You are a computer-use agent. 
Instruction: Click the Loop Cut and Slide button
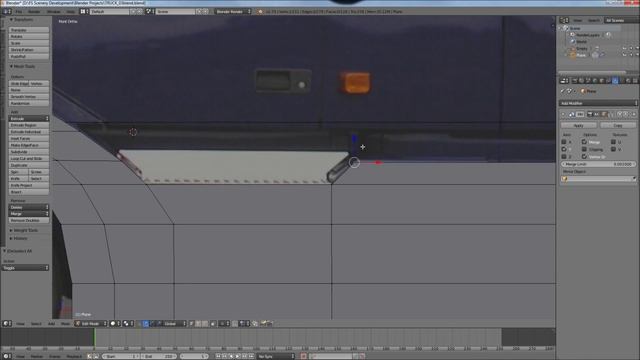point(29,158)
